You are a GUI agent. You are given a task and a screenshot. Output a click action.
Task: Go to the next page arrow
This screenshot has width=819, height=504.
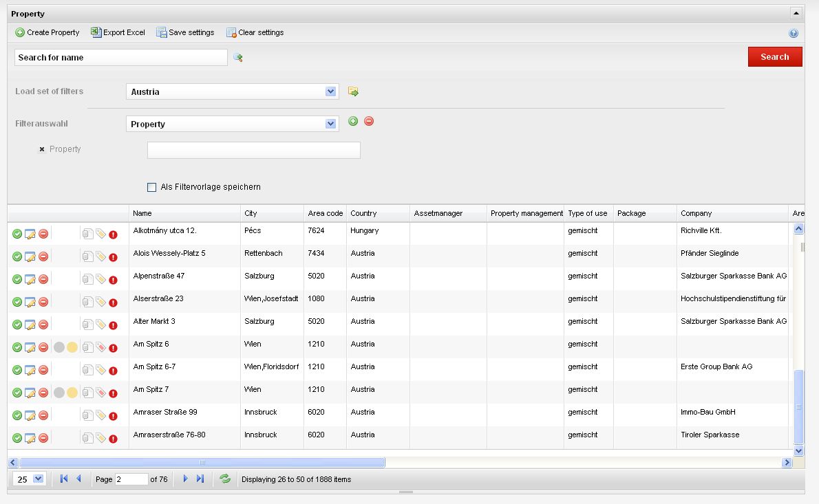(x=185, y=479)
